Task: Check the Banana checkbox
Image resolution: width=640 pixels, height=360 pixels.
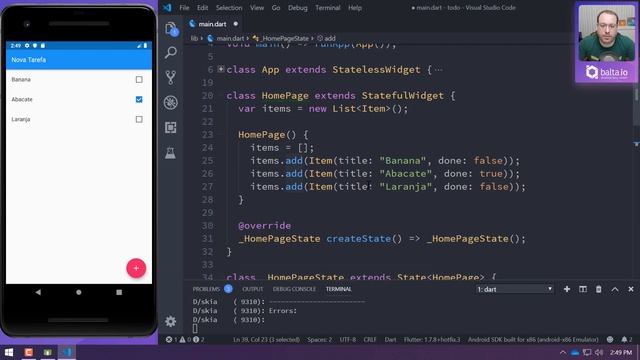Action: point(139,80)
